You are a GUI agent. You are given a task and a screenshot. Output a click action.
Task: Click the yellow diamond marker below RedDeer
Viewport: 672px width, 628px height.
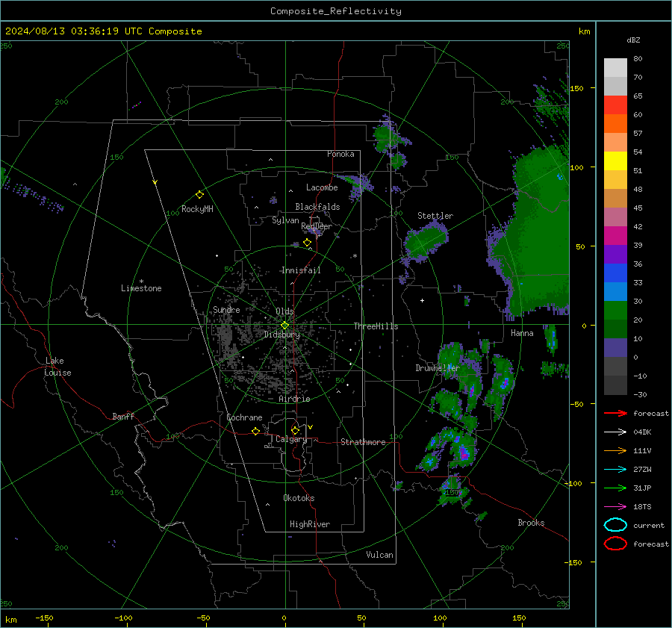(307, 243)
